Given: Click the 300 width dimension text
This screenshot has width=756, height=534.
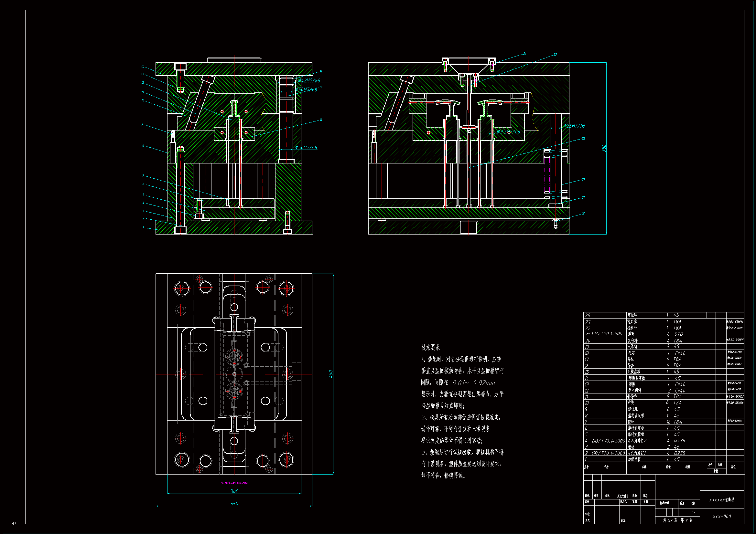Looking at the screenshot, I should point(234,491).
